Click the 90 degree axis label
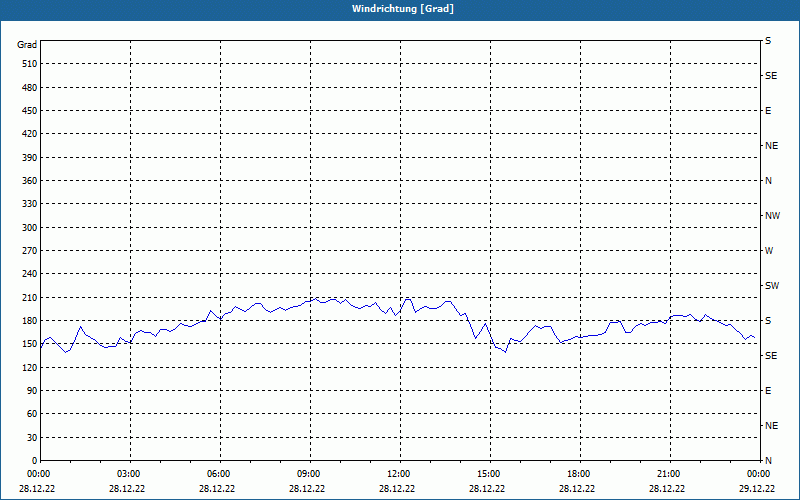The height and width of the screenshot is (500, 800). 32,391
